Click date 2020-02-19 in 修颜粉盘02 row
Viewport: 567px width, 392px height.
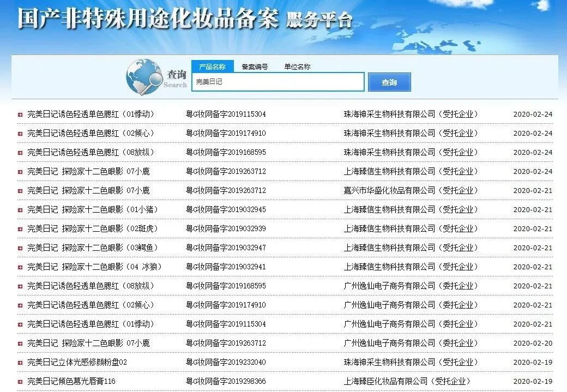[533, 363]
